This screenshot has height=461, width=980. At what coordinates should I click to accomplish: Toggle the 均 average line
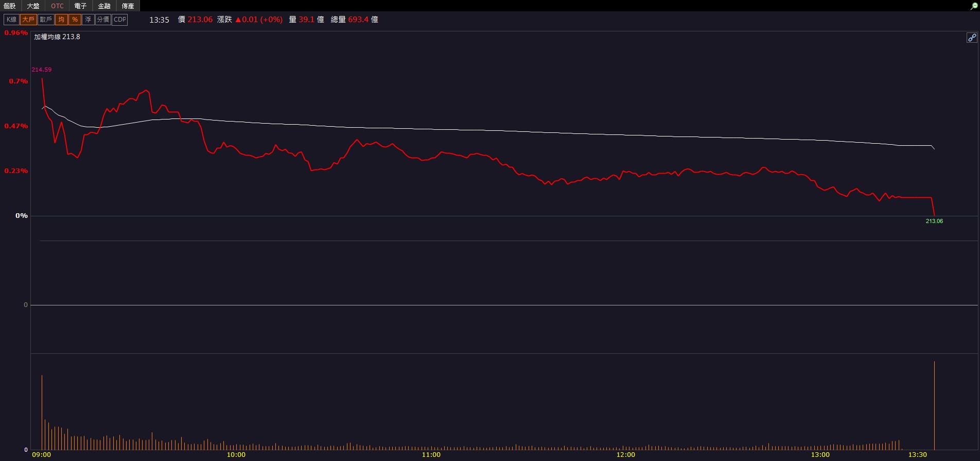coord(61,20)
